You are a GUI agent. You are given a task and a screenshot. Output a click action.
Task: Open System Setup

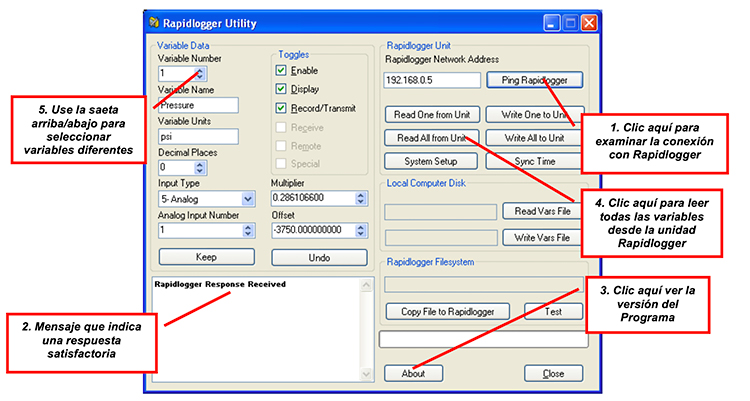pyautogui.click(x=430, y=161)
